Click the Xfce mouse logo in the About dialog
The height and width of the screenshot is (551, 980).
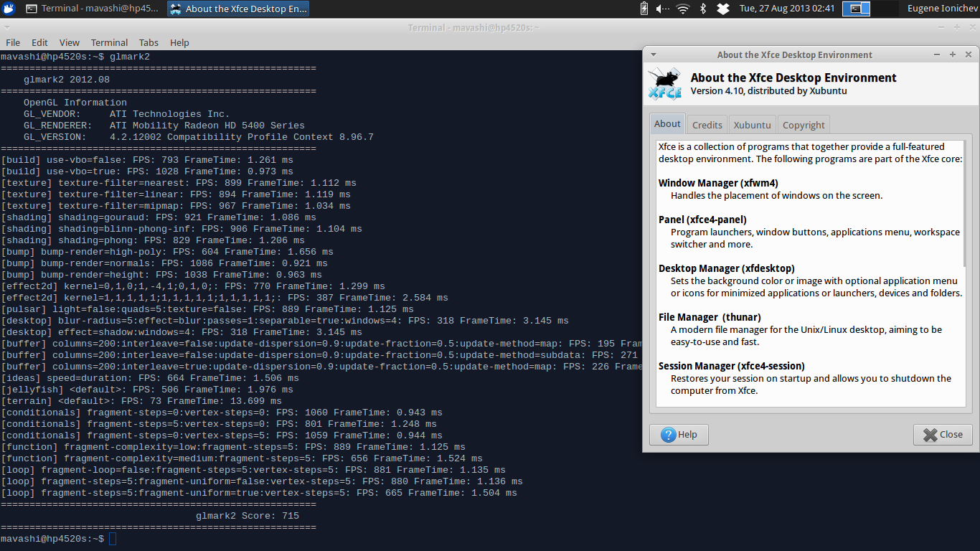pos(664,85)
